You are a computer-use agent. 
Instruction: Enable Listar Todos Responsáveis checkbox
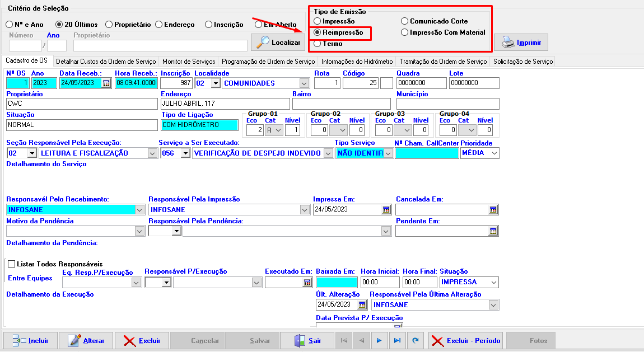11,264
